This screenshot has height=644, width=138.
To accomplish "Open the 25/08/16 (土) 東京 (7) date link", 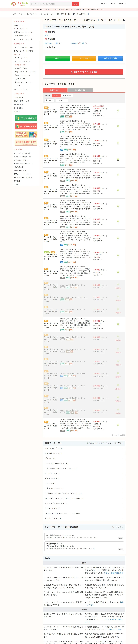I will coord(53,43).
